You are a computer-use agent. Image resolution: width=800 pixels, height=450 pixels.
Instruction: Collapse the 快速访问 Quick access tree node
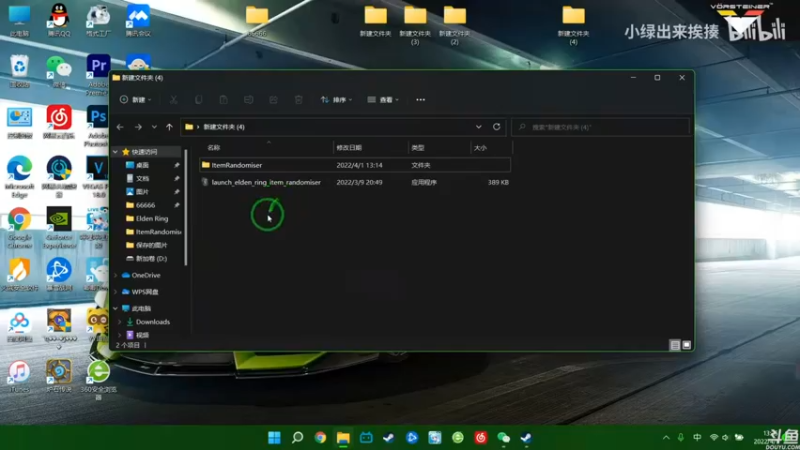tap(115, 152)
